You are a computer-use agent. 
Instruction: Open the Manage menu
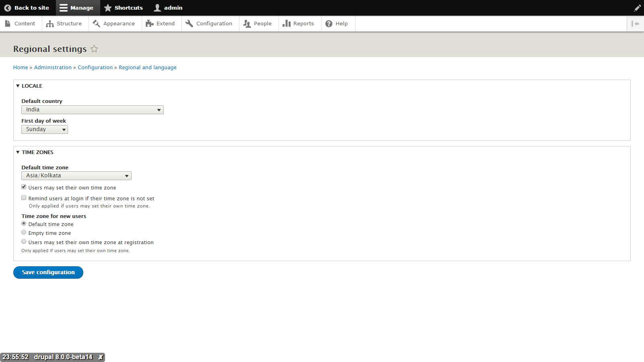78,8
